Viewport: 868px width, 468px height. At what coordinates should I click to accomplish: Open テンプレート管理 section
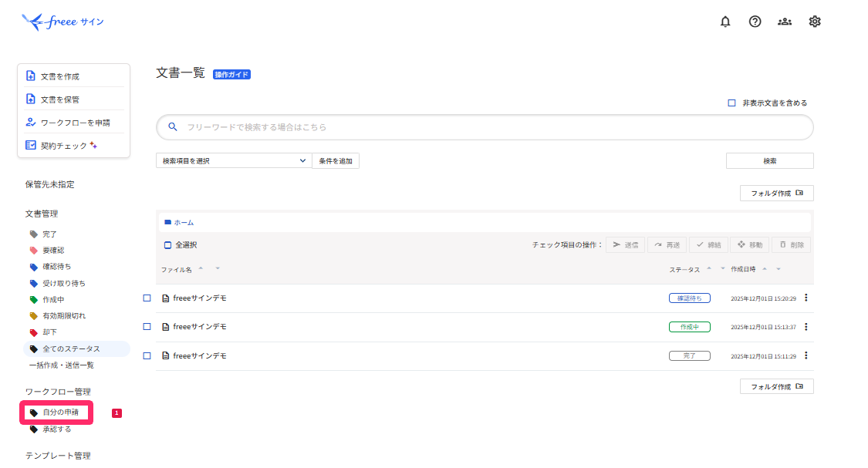click(58, 456)
